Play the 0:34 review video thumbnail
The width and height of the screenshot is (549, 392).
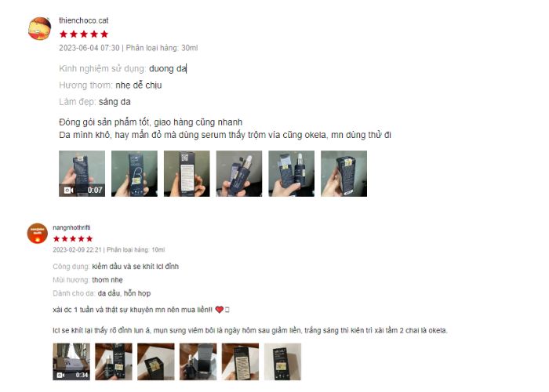click(x=71, y=361)
